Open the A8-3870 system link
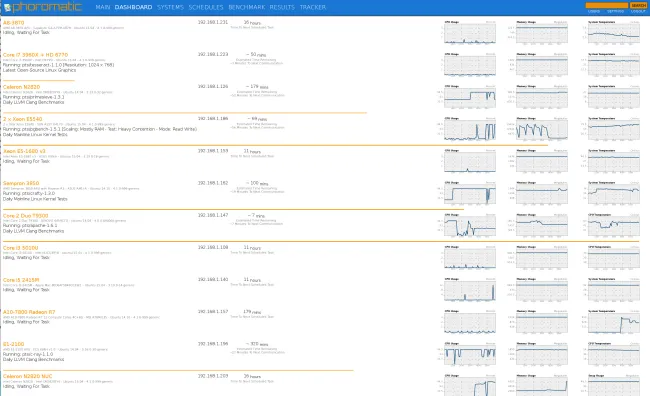 click(x=14, y=23)
